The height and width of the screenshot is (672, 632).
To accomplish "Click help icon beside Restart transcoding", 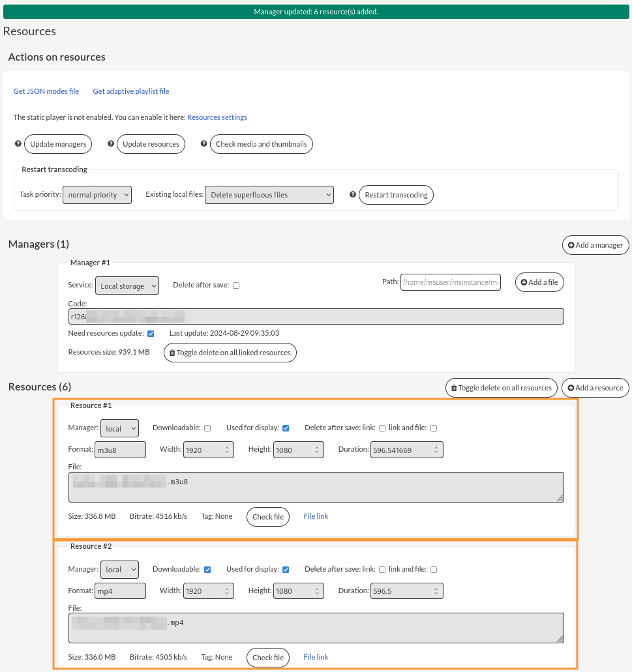I will coord(352,195).
